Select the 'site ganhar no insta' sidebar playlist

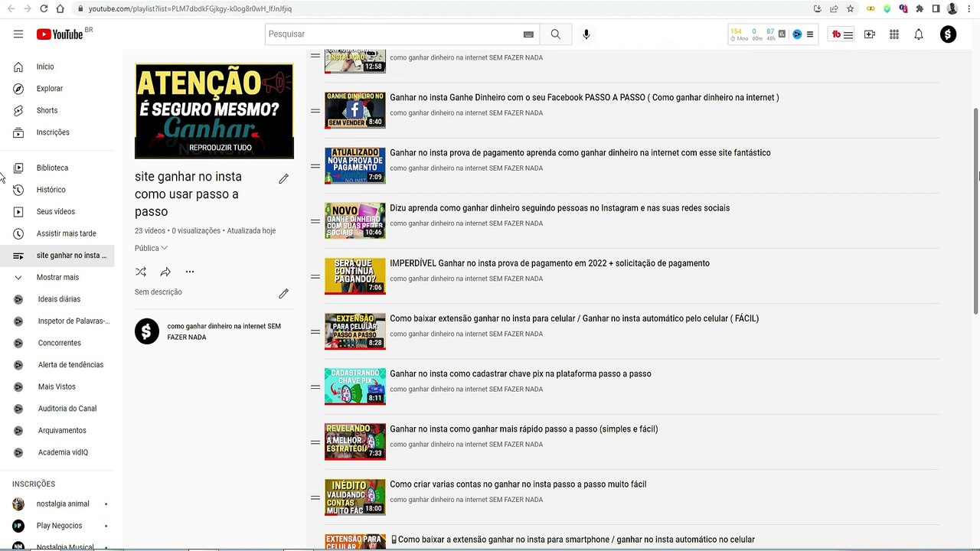[x=57, y=255]
